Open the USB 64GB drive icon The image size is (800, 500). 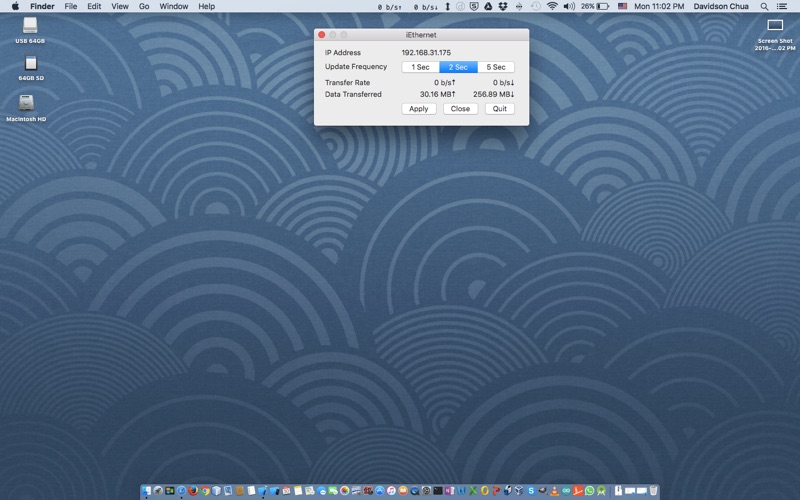[x=30, y=27]
